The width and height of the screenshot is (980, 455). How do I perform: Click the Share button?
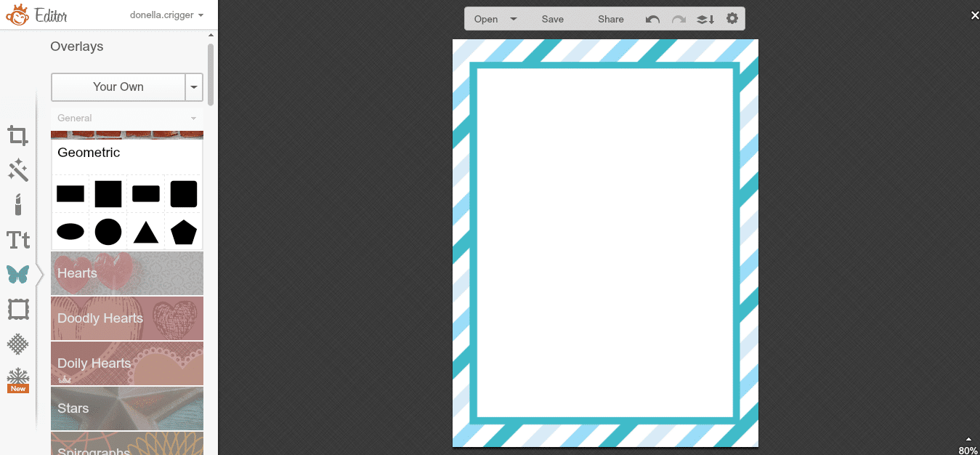pos(611,20)
